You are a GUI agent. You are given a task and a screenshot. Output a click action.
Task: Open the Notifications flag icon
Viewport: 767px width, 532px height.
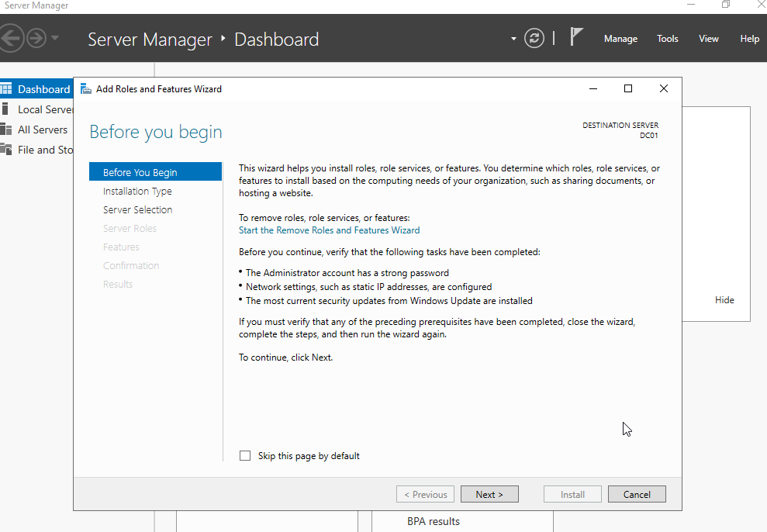click(x=576, y=37)
